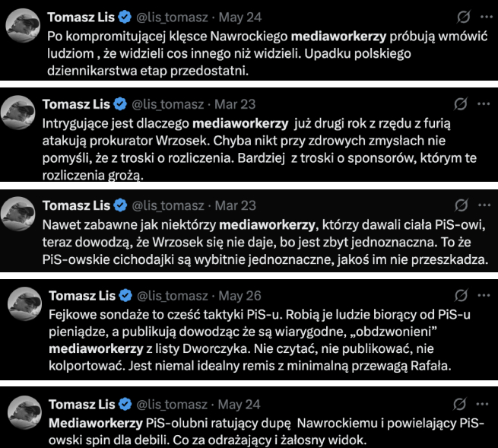This screenshot has height=448, width=498.
Task: Click the @lis_tomasz handle on the Fejkowe sondaże tweet
Action: 173,296
